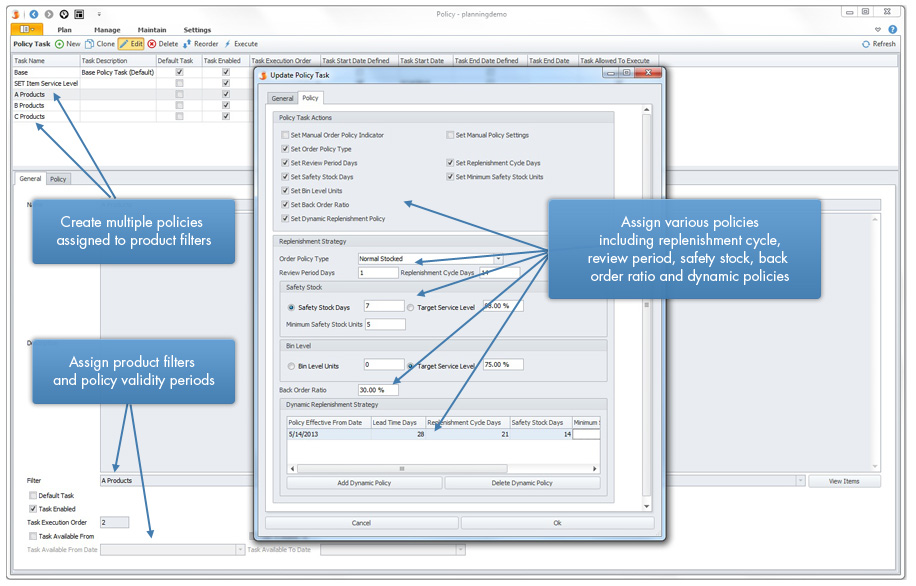Viewport: 916px width, 586px height.
Task: Click the Safety Stock Days value field
Action: pos(384,306)
